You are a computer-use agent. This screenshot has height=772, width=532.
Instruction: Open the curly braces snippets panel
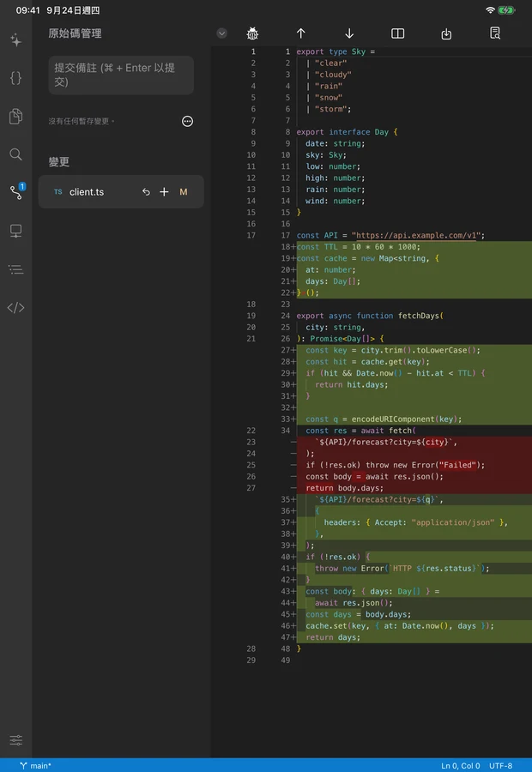(x=15, y=78)
